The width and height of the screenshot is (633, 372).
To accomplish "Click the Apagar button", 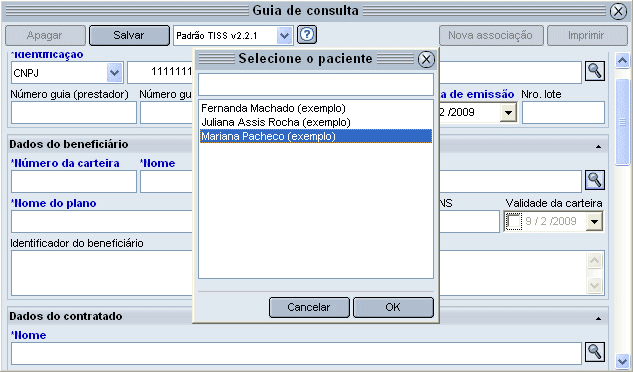I will pos(45,36).
